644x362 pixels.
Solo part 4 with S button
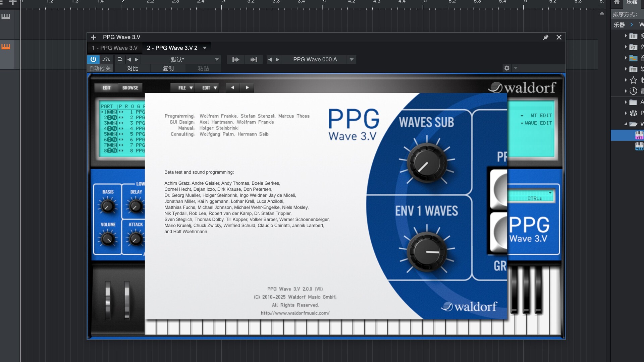(x=115, y=128)
